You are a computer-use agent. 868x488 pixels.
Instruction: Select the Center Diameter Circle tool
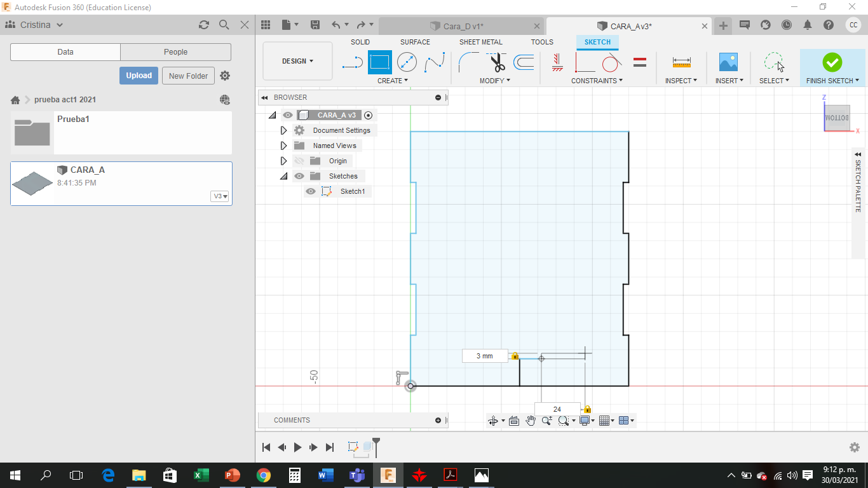407,62
